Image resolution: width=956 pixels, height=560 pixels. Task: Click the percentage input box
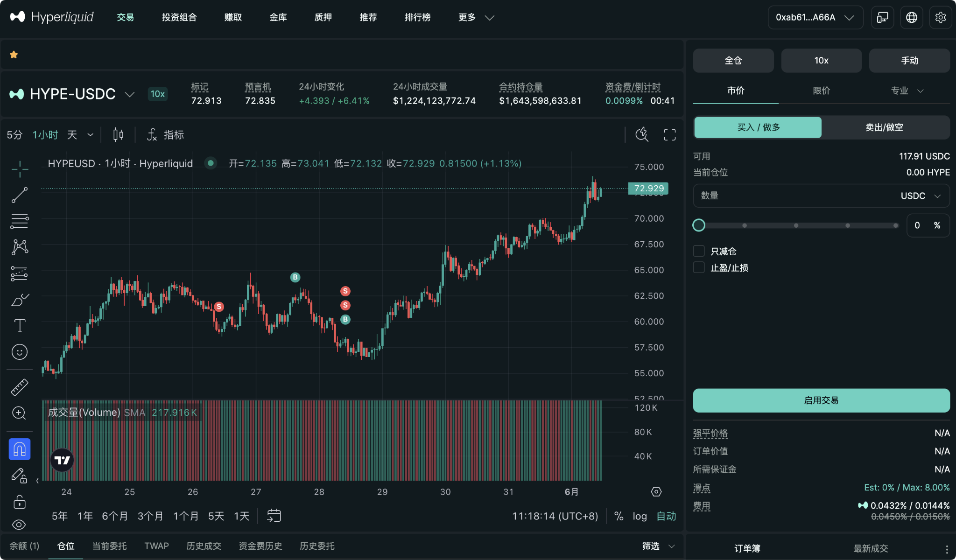point(928,225)
